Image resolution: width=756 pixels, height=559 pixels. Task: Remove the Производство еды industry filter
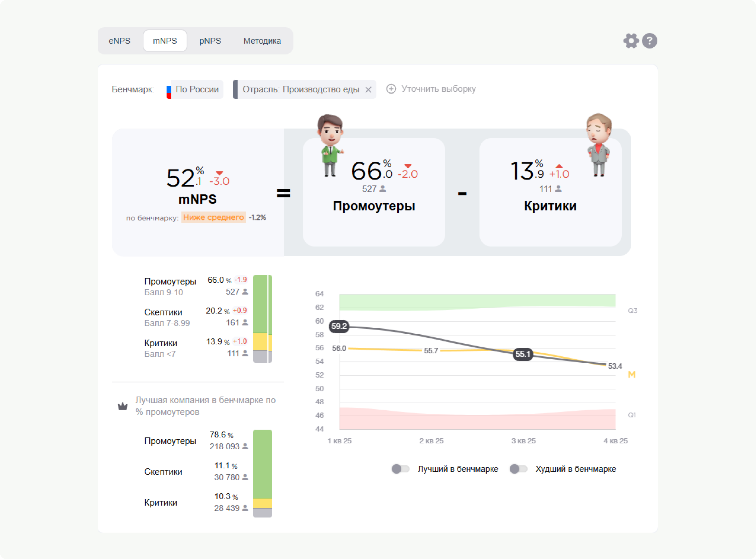tap(368, 90)
